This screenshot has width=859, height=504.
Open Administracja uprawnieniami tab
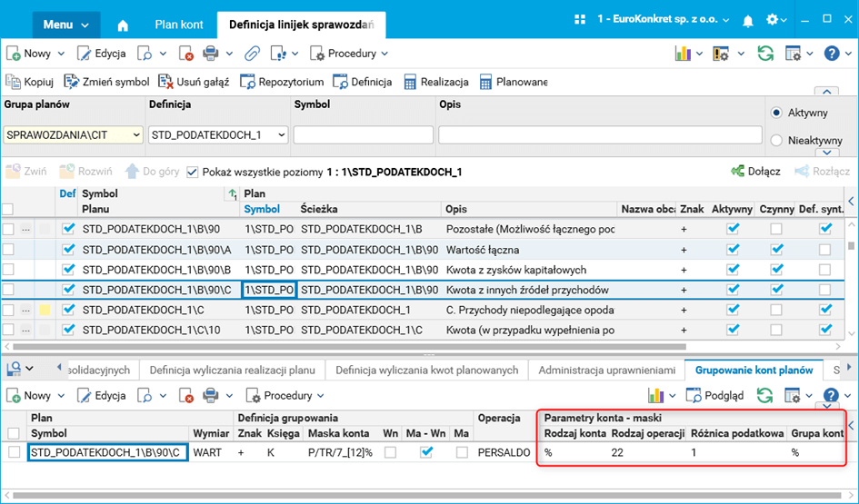coord(606,370)
